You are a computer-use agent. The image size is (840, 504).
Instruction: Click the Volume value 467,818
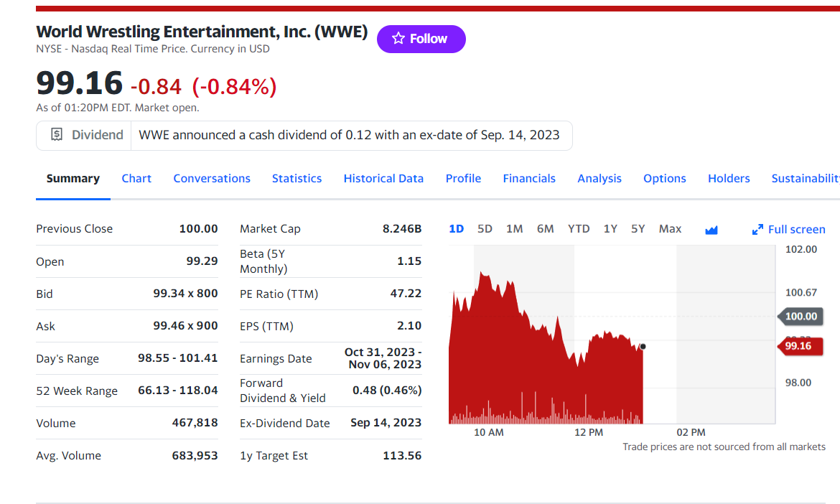tap(195, 423)
